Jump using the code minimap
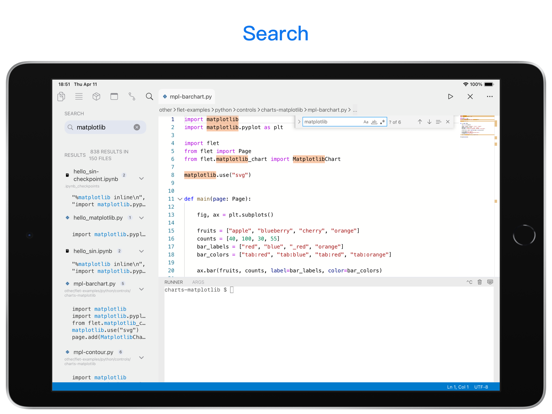 point(476,127)
